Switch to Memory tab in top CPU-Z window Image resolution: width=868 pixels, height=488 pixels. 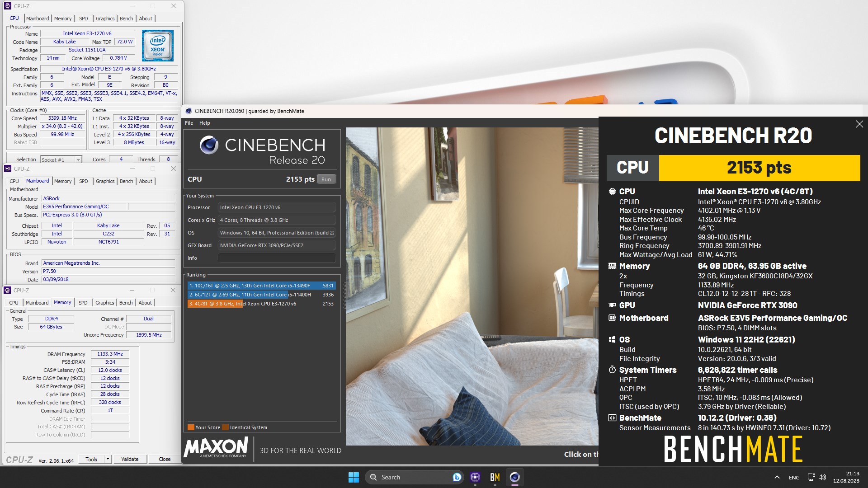coord(63,19)
